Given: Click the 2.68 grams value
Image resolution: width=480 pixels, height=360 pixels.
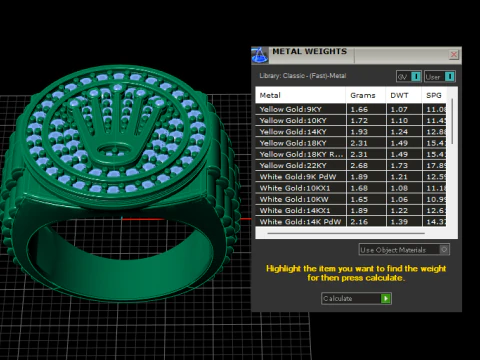Looking at the screenshot, I should tap(359, 165).
